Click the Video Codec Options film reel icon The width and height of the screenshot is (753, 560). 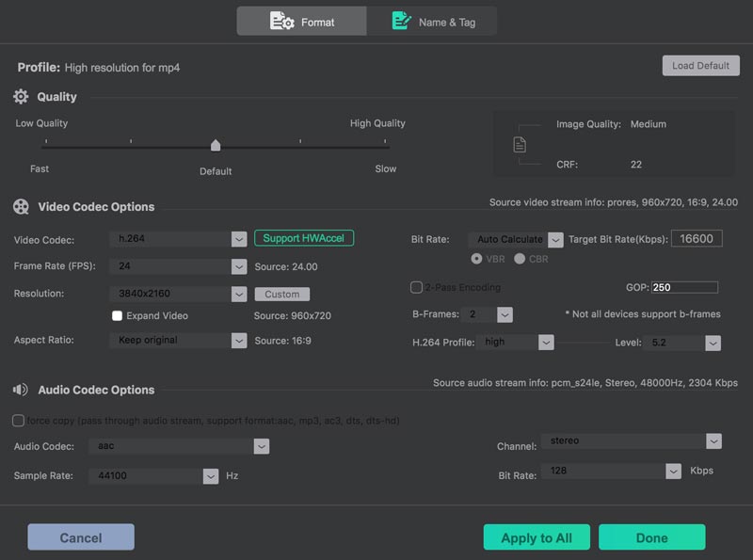click(21, 207)
